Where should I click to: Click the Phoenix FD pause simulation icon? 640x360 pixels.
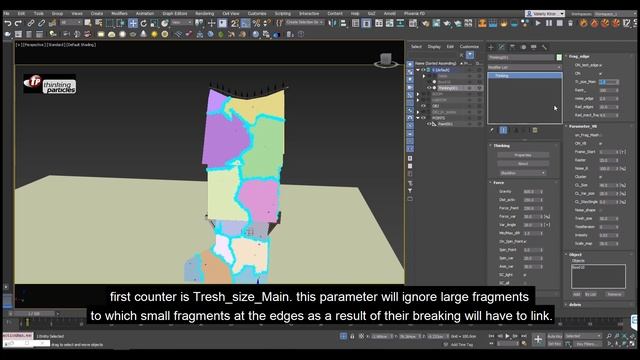[549, 23]
